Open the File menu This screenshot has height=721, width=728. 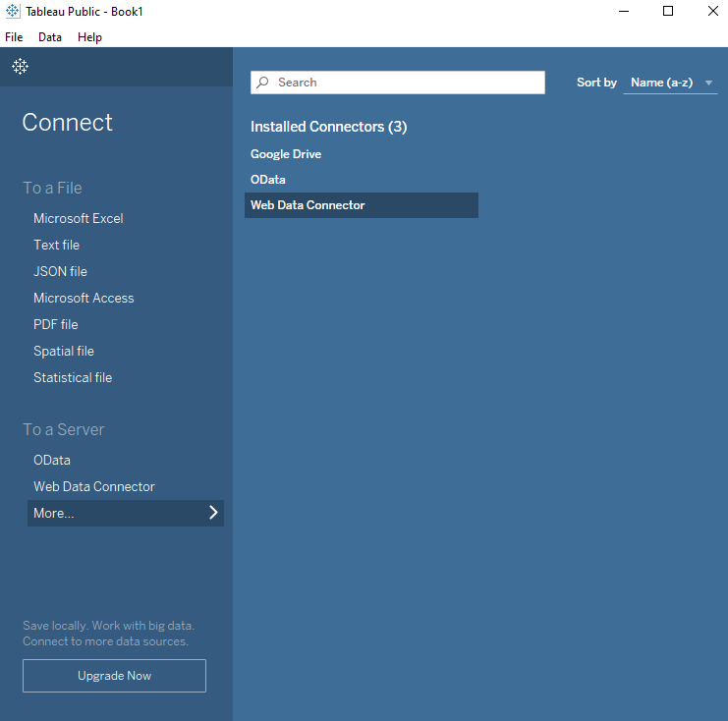(14, 37)
